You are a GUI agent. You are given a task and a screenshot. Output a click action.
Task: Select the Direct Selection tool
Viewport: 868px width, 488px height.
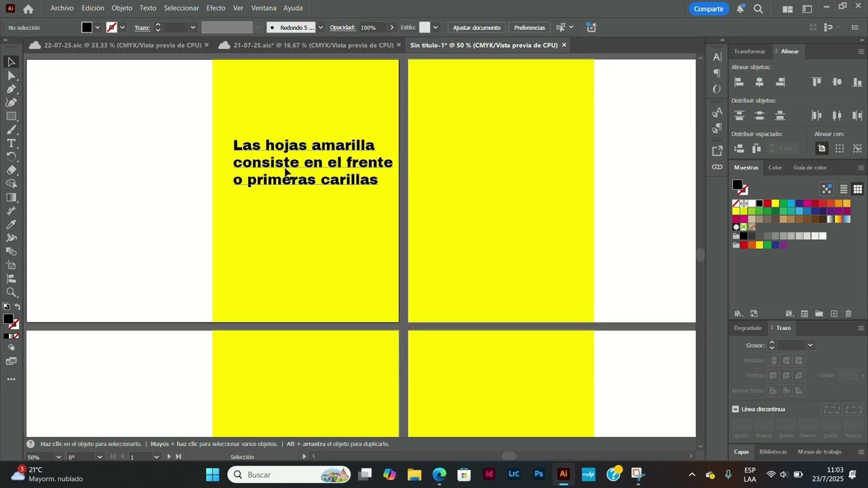[x=12, y=76]
